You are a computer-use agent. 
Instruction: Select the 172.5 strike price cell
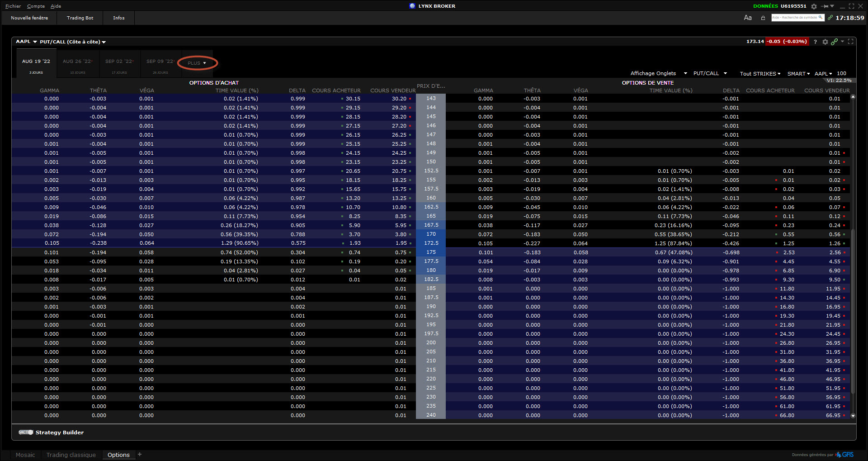tap(431, 243)
